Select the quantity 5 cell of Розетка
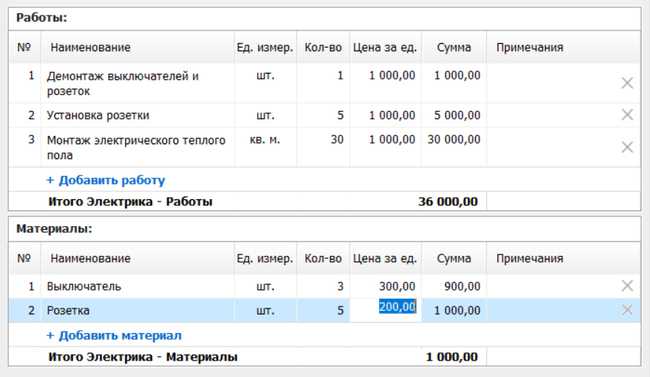 coord(323,310)
